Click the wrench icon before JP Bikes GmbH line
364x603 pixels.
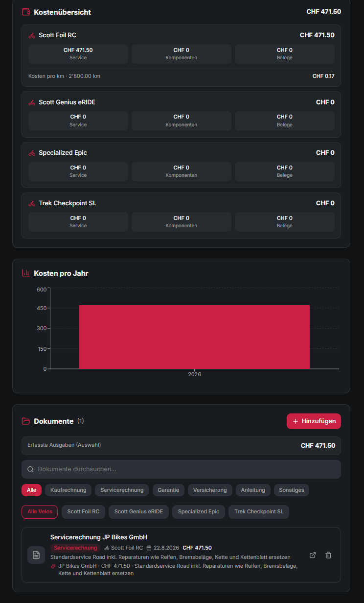(53, 566)
